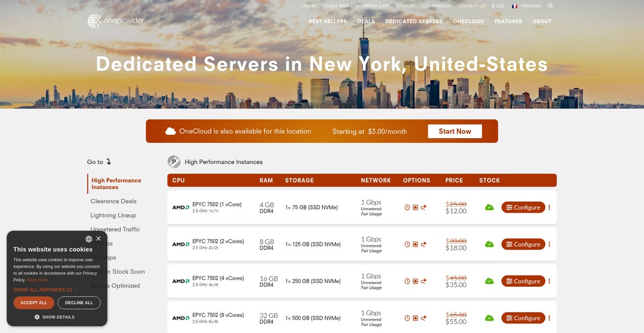Open the Dedicated Servers menu
Screen dimensions: 644x333
(414, 21)
